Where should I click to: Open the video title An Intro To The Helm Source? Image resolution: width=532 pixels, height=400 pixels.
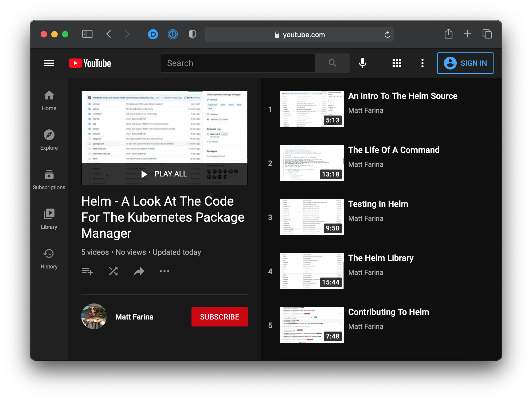403,96
